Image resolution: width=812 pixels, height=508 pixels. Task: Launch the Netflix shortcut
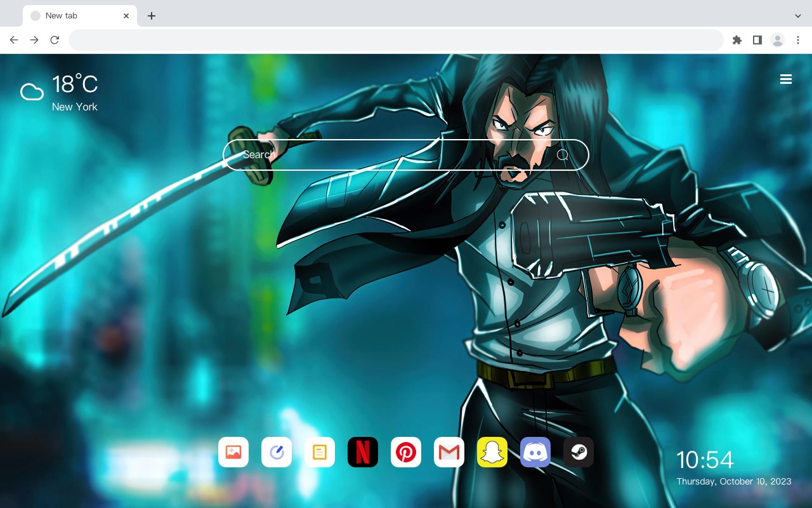(x=363, y=452)
